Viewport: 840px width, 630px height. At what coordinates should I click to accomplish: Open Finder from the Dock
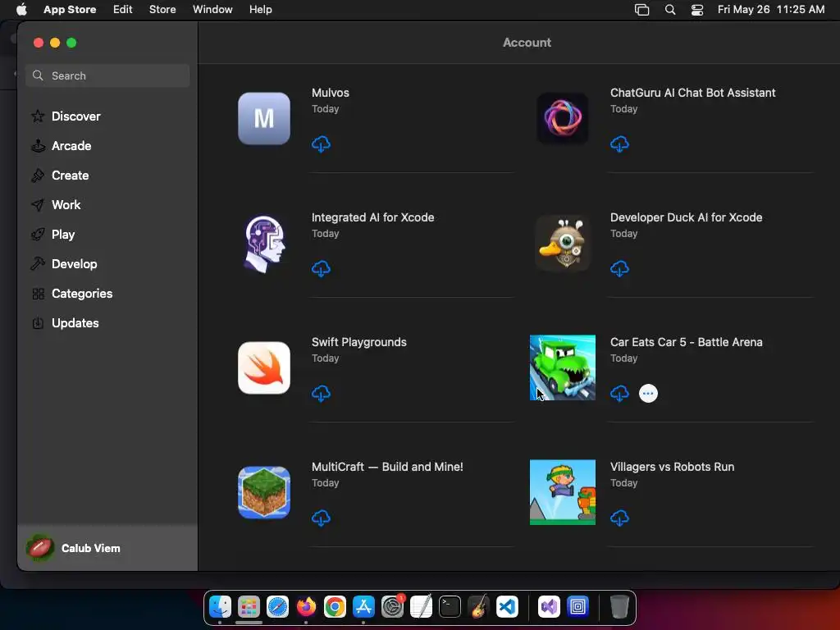pos(220,607)
